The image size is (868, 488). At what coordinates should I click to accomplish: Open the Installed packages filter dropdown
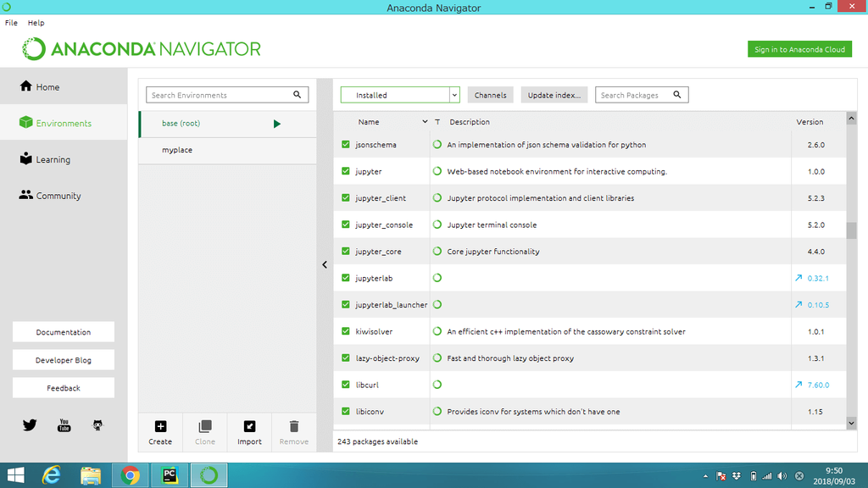[400, 95]
